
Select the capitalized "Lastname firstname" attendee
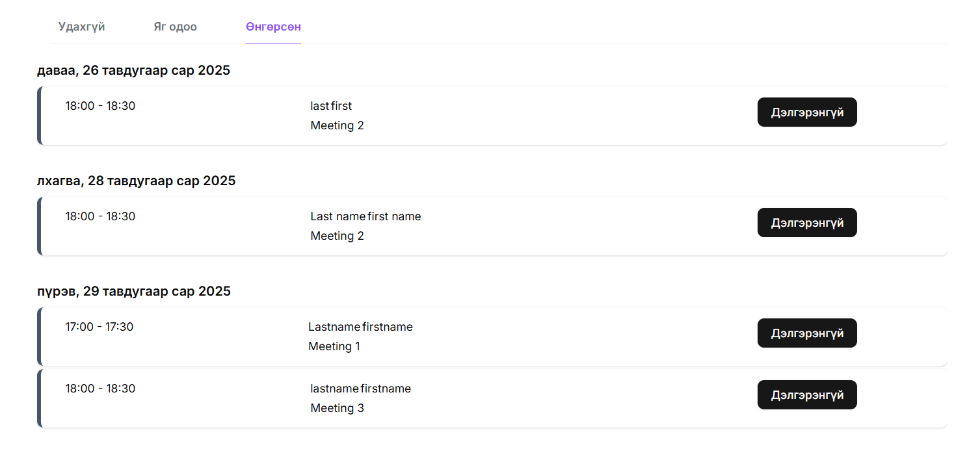(x=360, y=327)
